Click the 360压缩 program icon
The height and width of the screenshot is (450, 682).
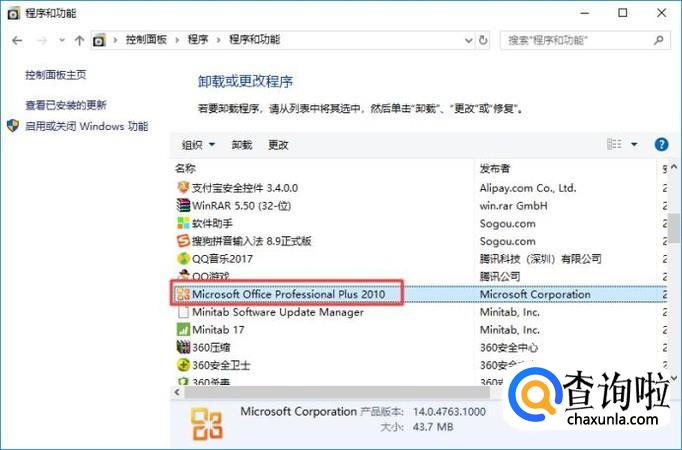[x=183, y=347]
